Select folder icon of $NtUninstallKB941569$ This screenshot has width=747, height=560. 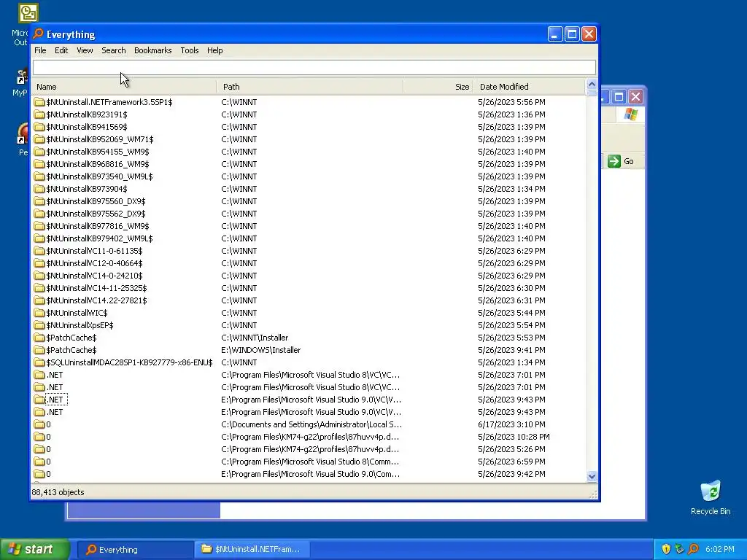[39, 127]
